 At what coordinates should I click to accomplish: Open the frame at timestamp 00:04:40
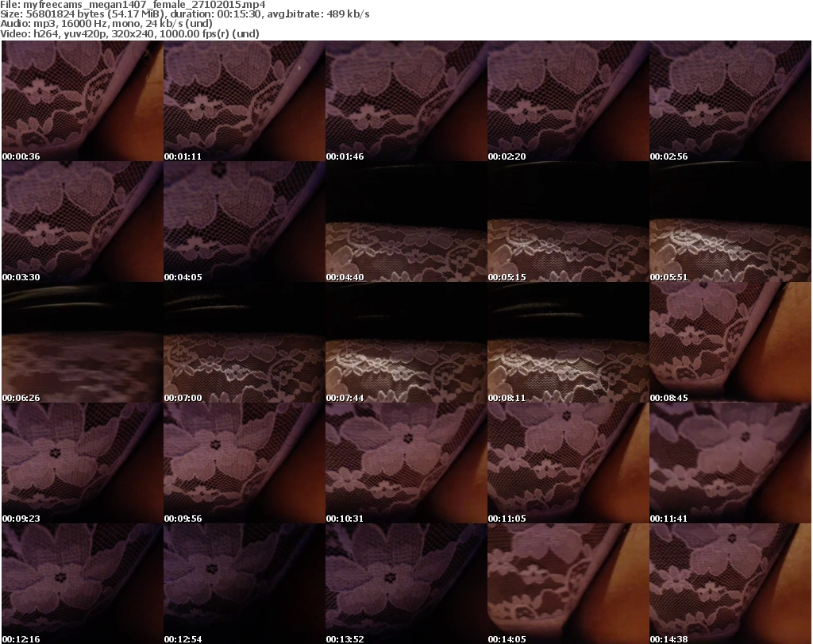(406, 222)
